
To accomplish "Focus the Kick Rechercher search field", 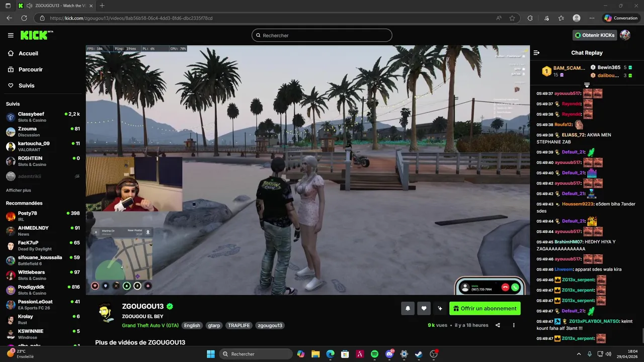I will [x=322, y=35].
